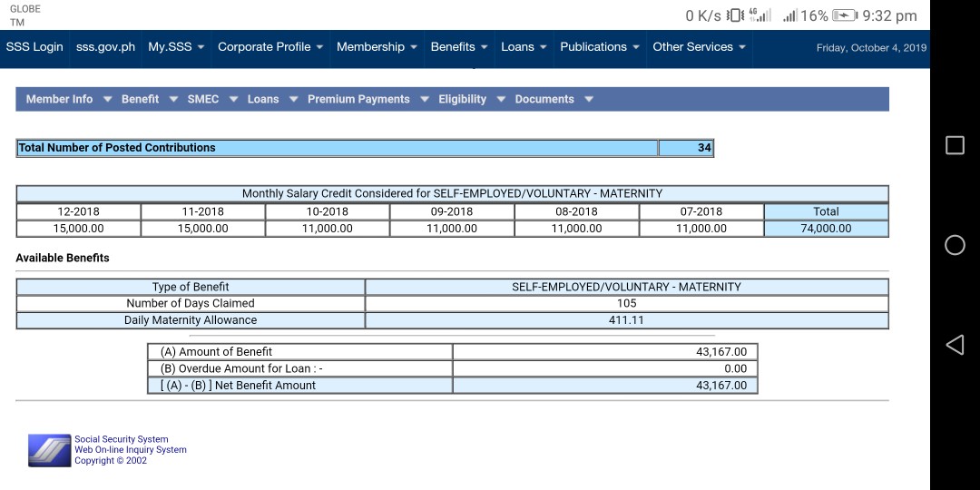This screenshot has height=490, width=980.
Task: Open the Loans submenu in blue bar
Action: [263, 99]
